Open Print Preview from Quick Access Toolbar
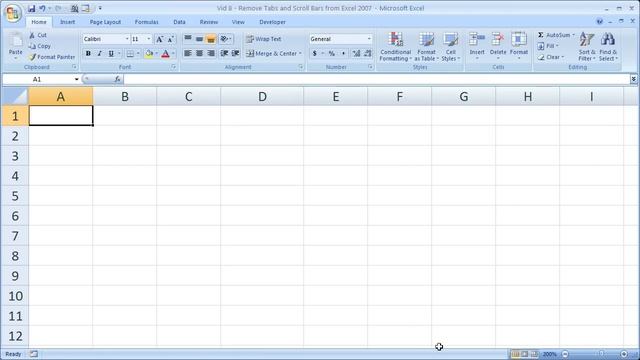Screen dimensions: 640x360 (x=74, y=8)
